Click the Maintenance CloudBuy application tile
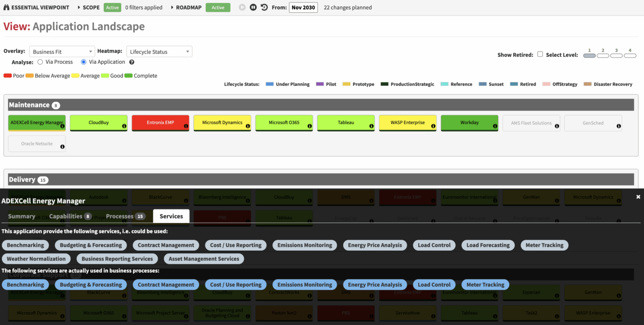The image size is (644, 325). click(x=99, y=123)
